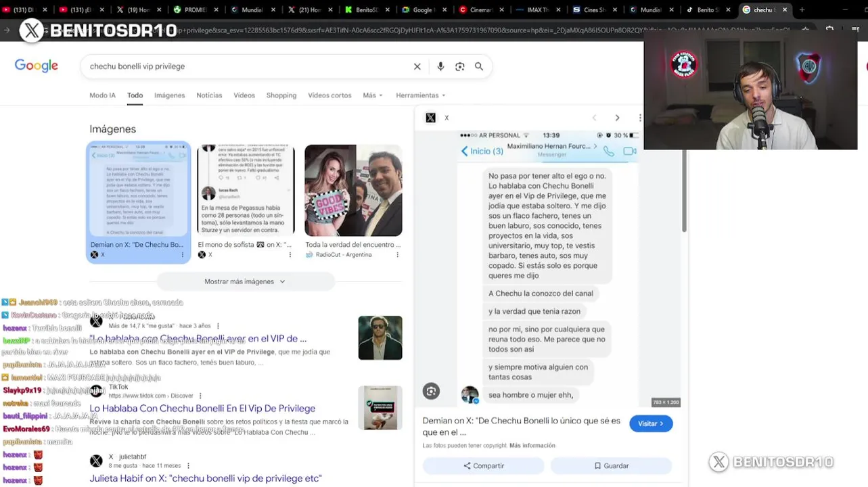Click the Compartir button

coord(484,465)
